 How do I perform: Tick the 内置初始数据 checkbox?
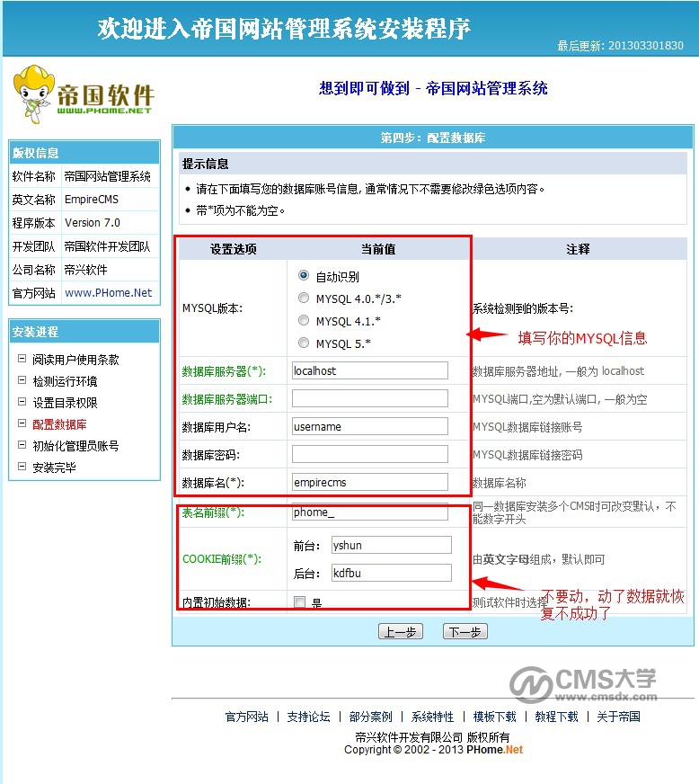300,602
